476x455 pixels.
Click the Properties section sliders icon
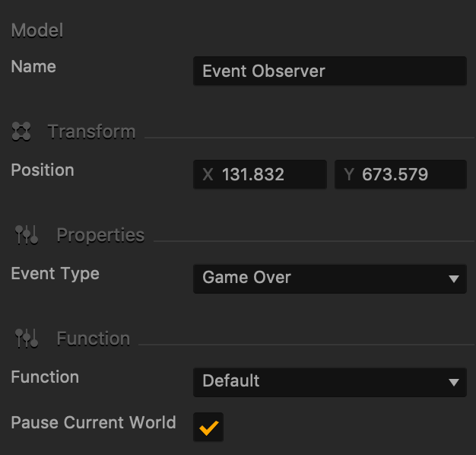tap(27, 235)
